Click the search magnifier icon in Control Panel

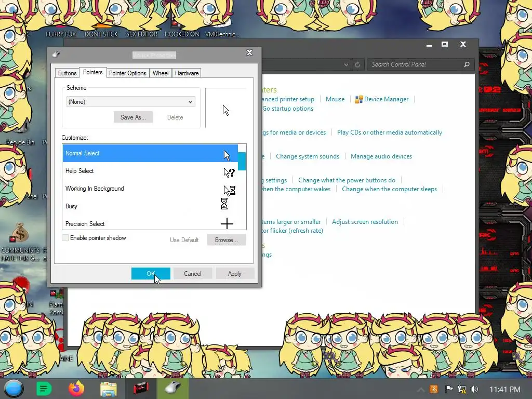[x=467, y=64]
